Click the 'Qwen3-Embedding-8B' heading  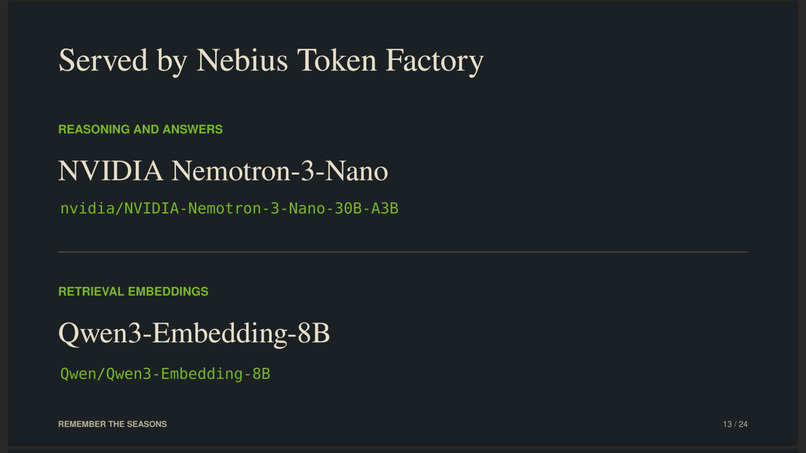click(x=194, y=333)
